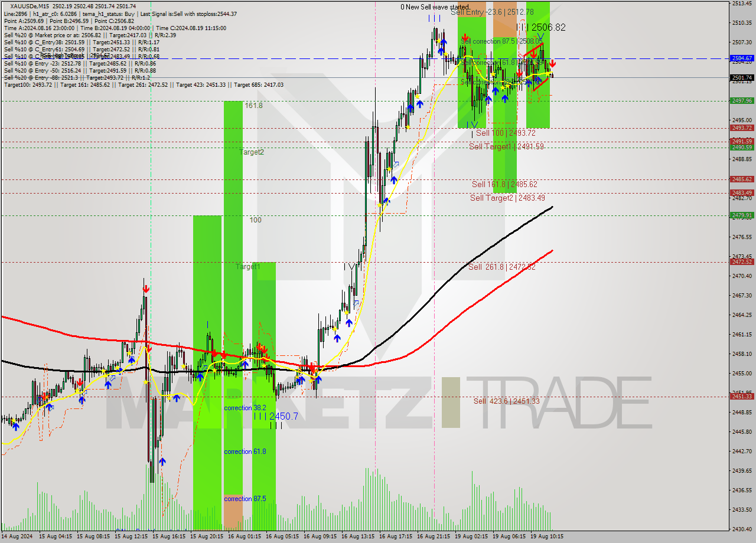This screenshot has width=756, height=543.
Task: Click the '16 Aug 01:15' time axis label
Action: point(245,537)
